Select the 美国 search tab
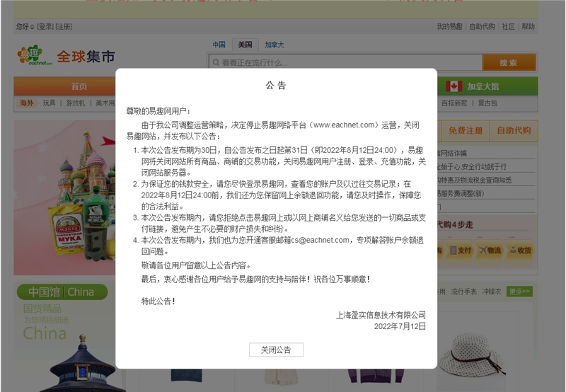 (x=245, y=45)
